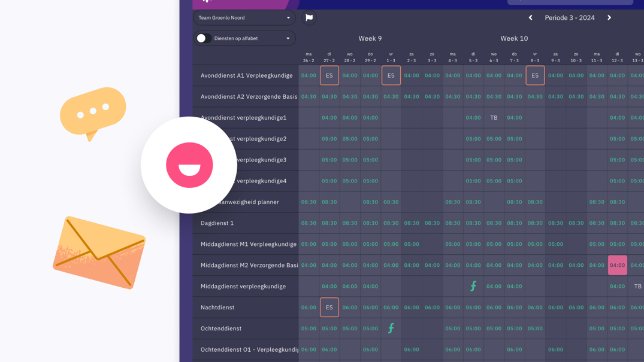The image size is (644, 362).
Task: Click the yellow speech bubble icon
Action: 93,113
